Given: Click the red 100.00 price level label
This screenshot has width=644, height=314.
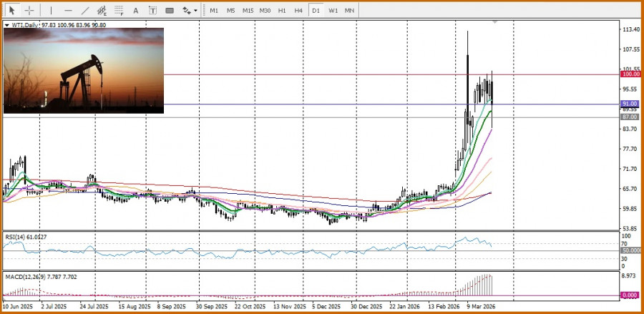Looking at the screenshot, I should point(630,74).
